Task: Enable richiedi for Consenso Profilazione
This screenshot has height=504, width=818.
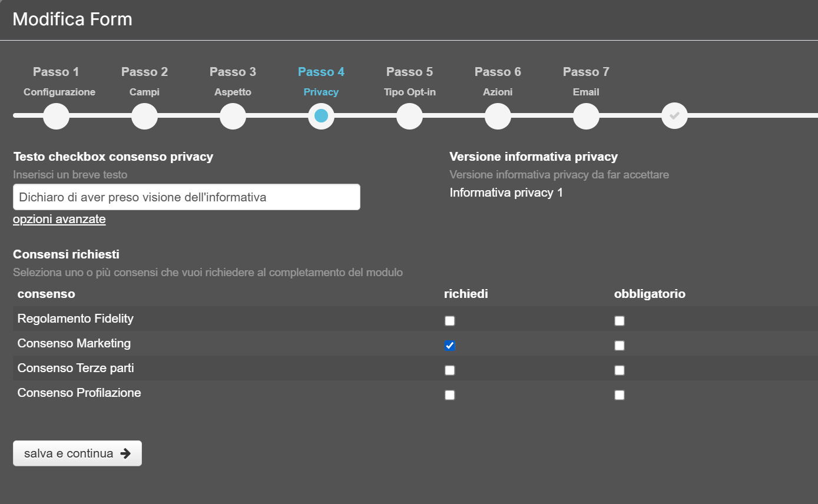Action: pyautogui.click(x=450, y=395)
